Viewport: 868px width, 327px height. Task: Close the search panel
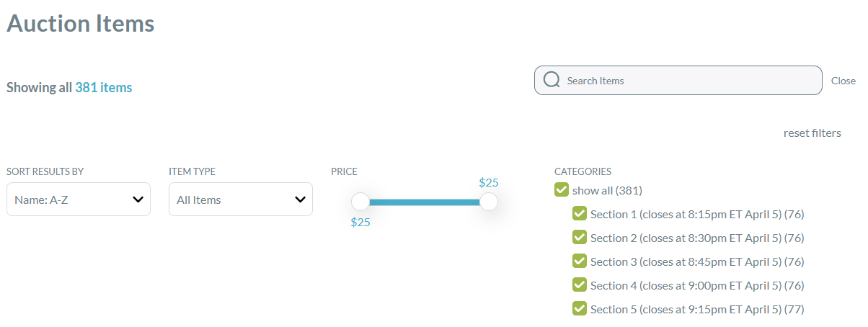point(843,81)
